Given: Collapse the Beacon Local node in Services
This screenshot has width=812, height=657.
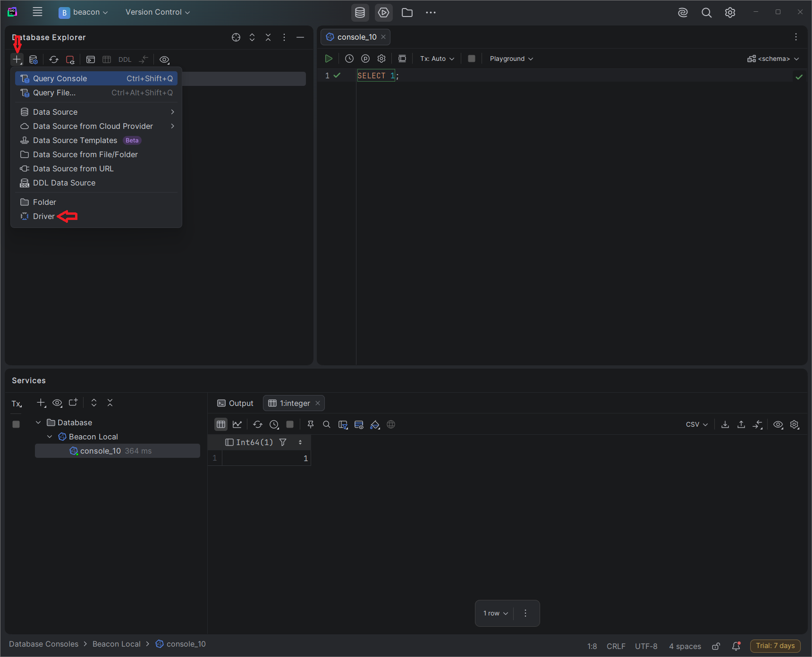Looking at the screenshot, I should tap(50, 437).
